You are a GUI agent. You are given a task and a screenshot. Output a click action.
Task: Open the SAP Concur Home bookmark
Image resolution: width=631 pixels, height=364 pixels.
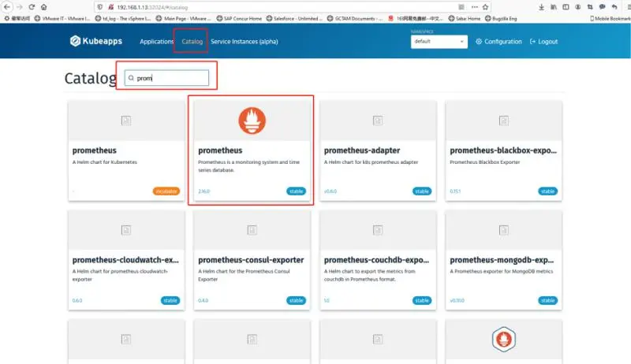[x=239, y=18]
